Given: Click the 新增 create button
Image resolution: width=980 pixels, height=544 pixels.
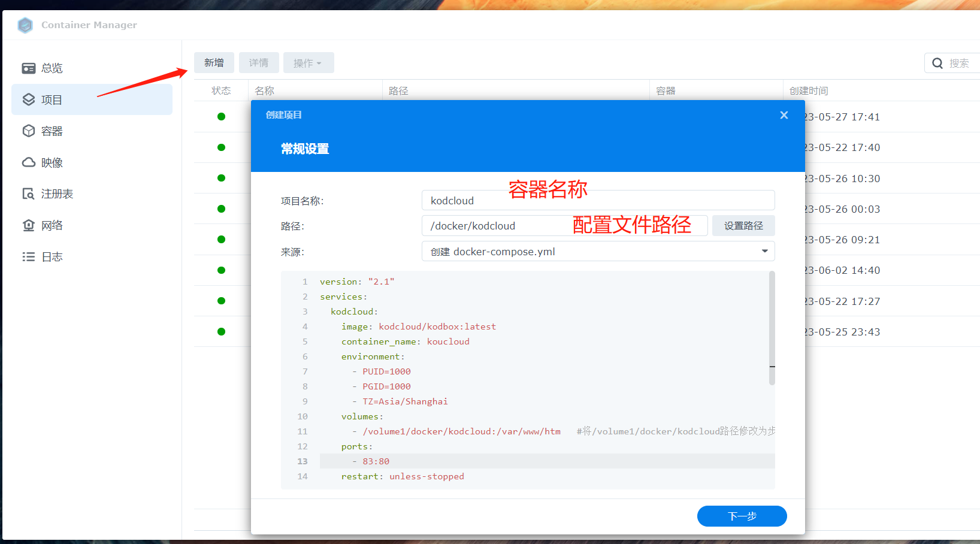Looking at the screenshot, I should point(214,62).
